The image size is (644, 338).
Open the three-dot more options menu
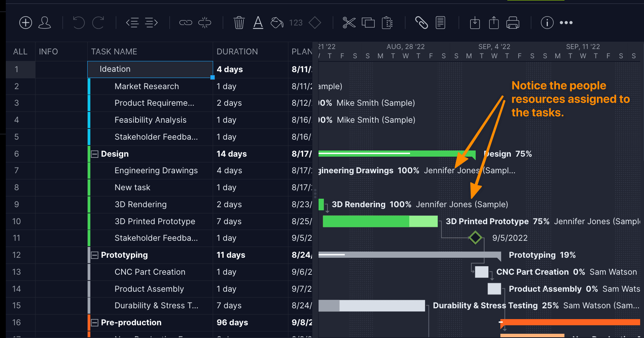tap(566, 23)
